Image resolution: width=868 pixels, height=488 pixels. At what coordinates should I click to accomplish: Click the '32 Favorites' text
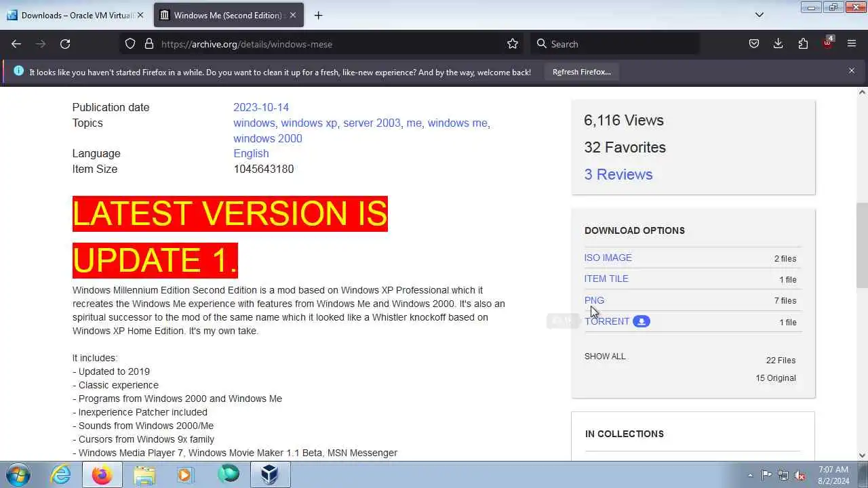point(625,147)
